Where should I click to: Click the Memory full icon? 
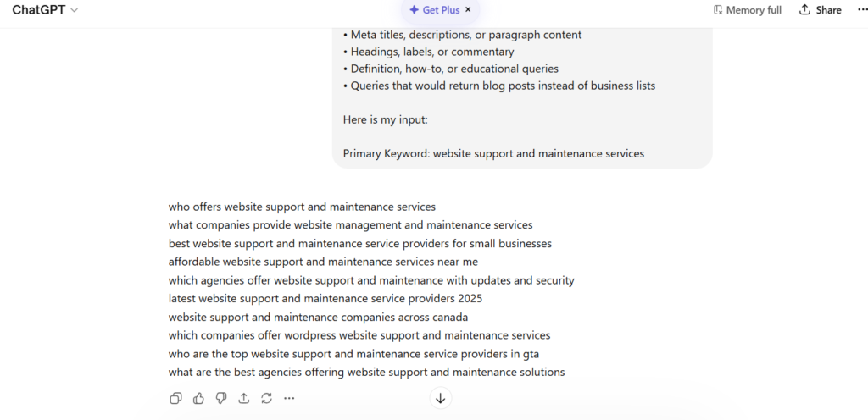[x=719, y=10]
